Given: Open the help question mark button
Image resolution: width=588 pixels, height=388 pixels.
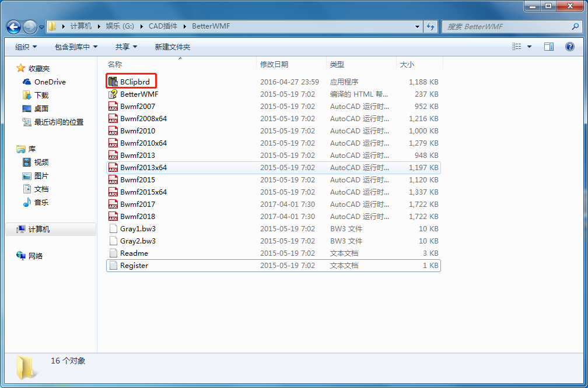Looking at the screenshot, I should pos(569,47).
